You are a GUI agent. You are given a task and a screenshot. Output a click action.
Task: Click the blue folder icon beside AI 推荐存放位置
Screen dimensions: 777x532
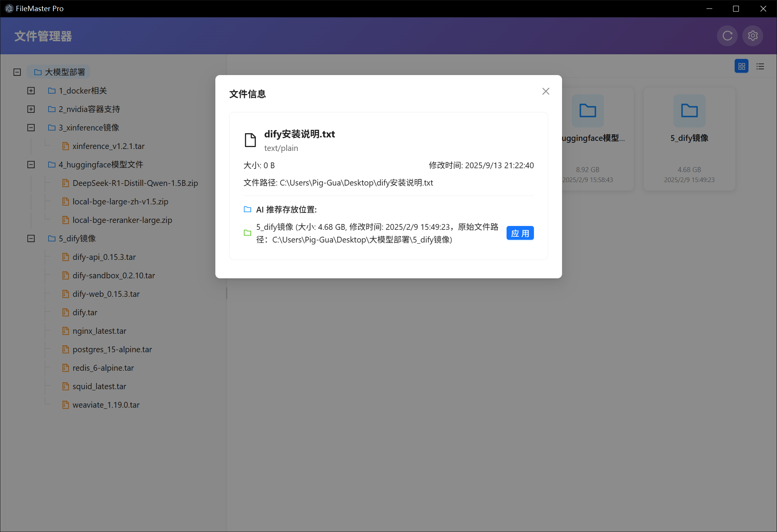pyautogui.click(x=247, y=209)
